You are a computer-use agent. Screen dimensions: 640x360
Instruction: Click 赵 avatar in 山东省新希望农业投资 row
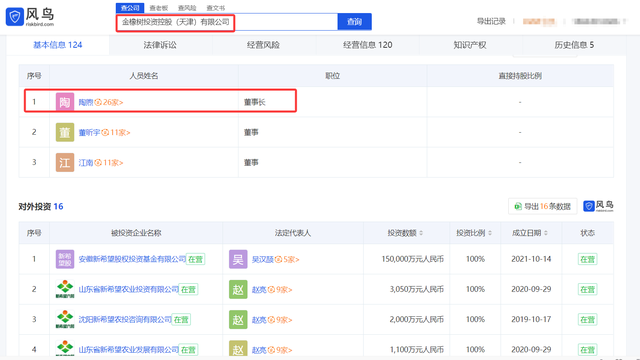(x=238, y=289)
